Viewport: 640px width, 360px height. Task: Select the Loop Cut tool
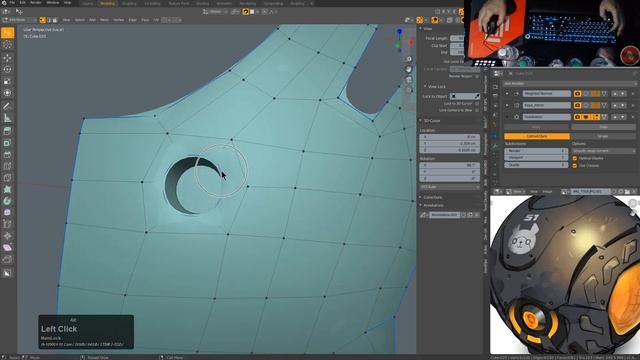[7, 166]
